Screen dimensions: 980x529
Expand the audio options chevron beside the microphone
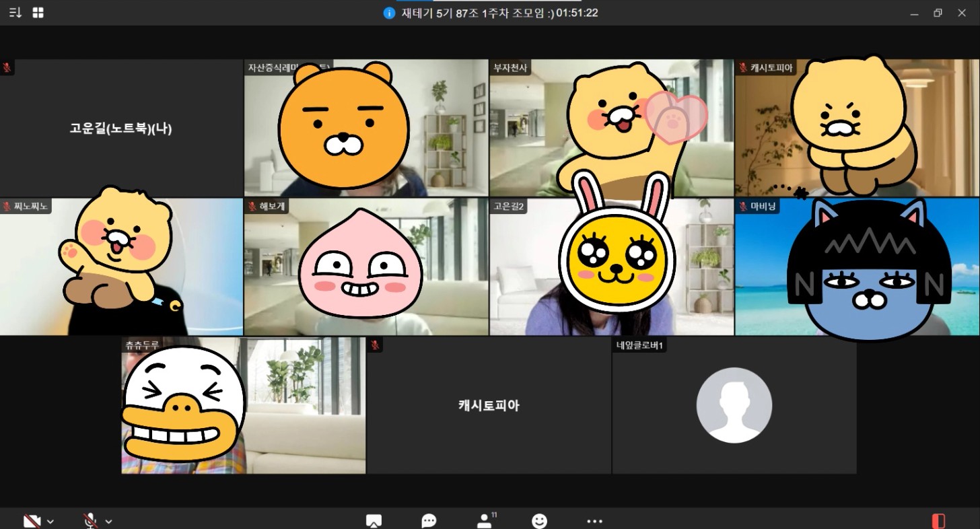pyautogui.click(x=108, y=522)
